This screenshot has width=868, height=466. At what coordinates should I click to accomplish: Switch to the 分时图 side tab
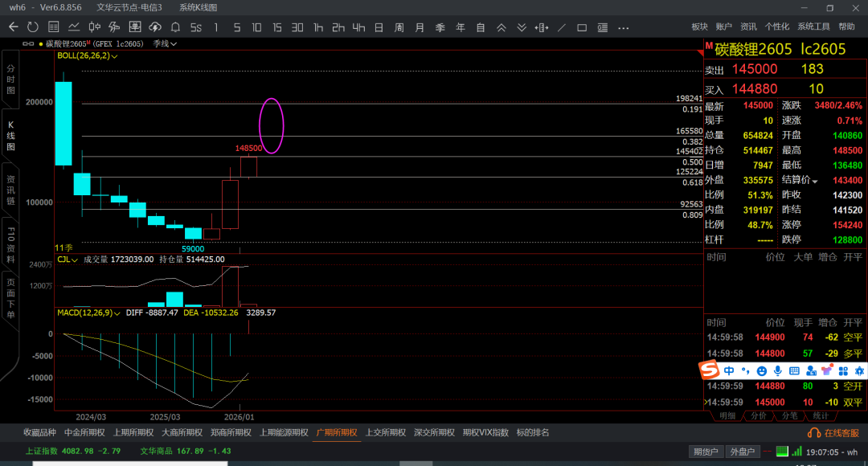10,80
